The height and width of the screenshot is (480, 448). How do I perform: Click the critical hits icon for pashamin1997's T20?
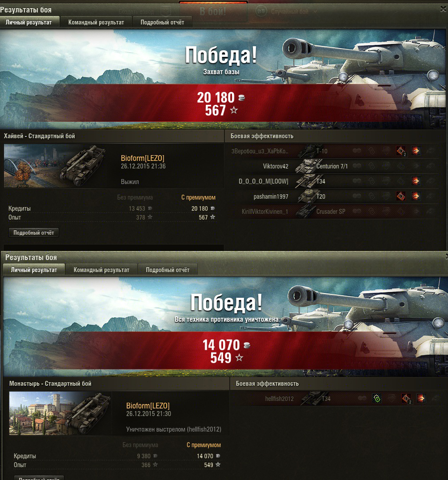tap(401, 196)
